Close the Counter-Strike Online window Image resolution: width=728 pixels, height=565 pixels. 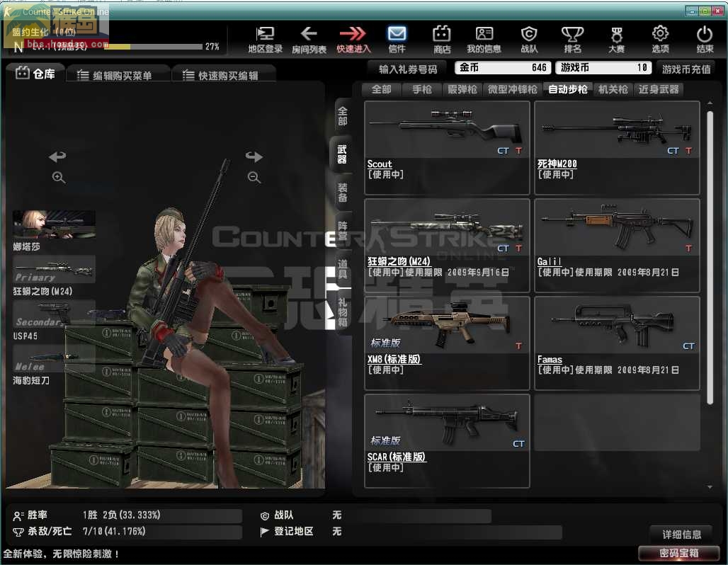[x=717, y=11]
